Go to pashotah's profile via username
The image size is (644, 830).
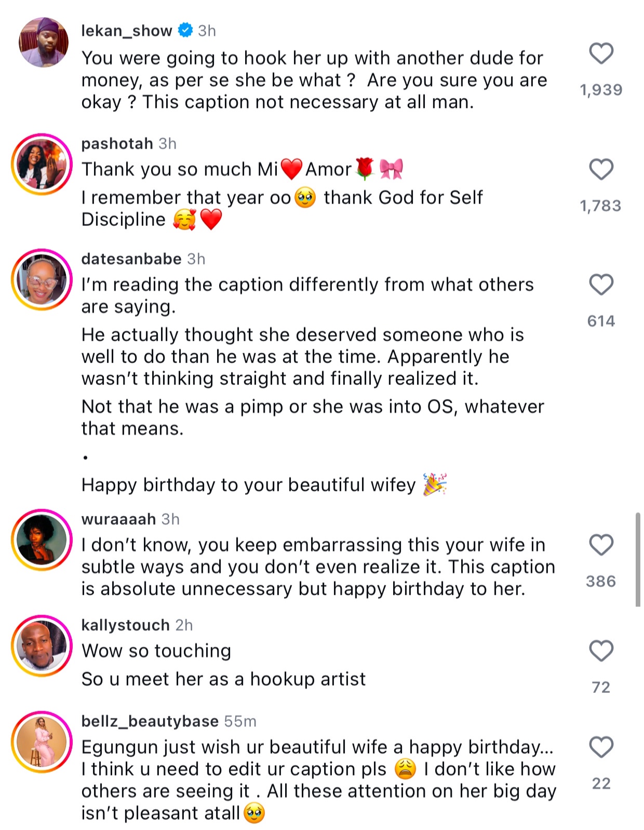(x=117, y=143)
